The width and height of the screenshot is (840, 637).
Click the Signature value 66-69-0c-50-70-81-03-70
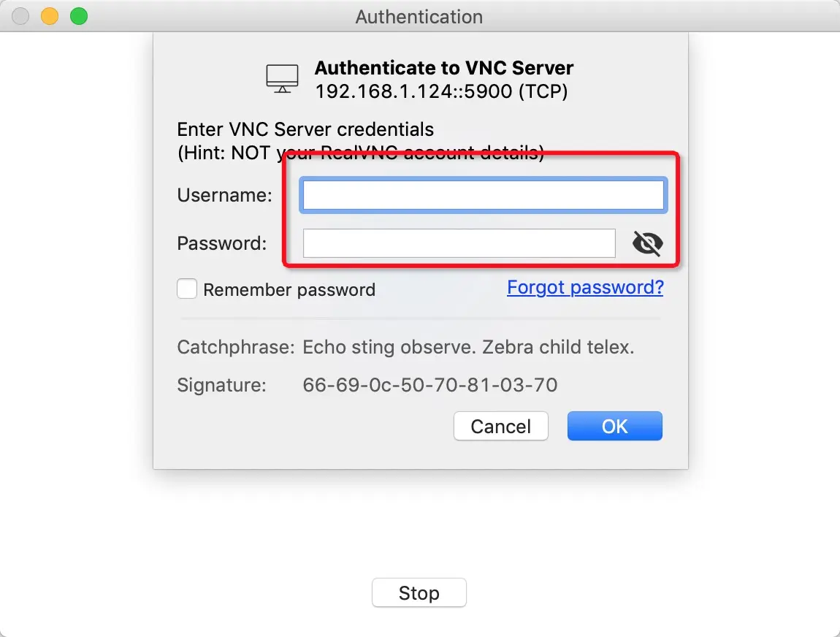click(429, 384)
